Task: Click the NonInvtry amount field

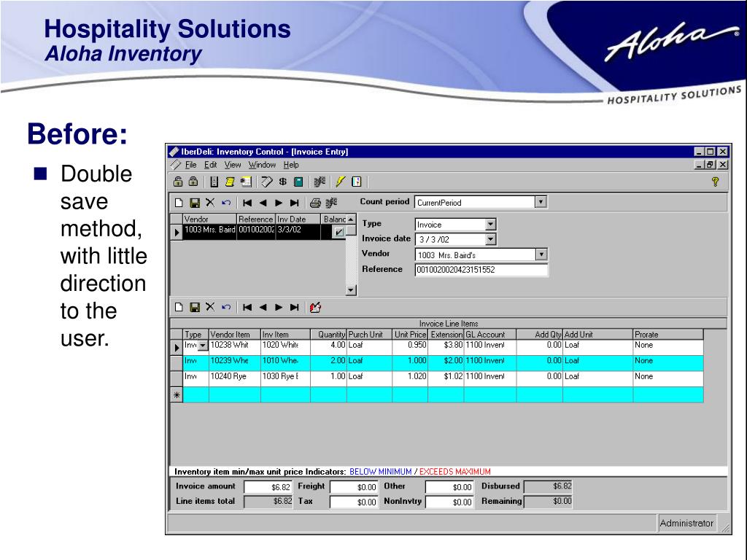Action: pos(449,502)
